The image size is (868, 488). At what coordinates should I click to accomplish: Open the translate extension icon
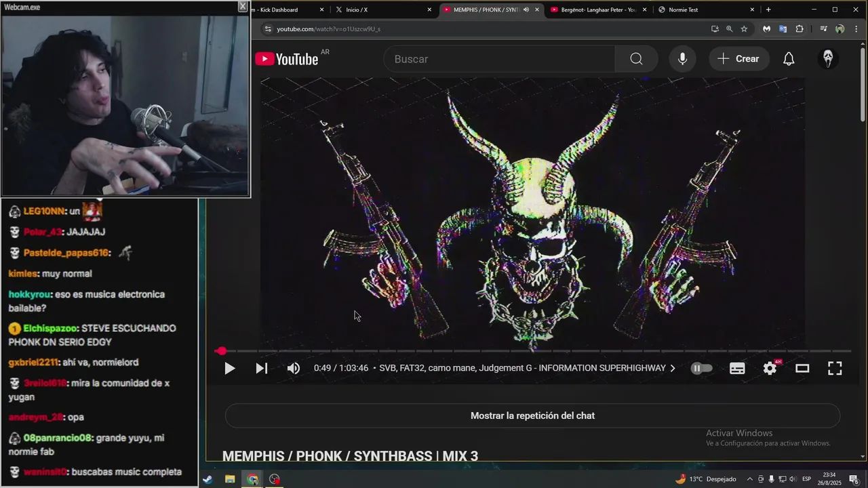coord(783,29)
